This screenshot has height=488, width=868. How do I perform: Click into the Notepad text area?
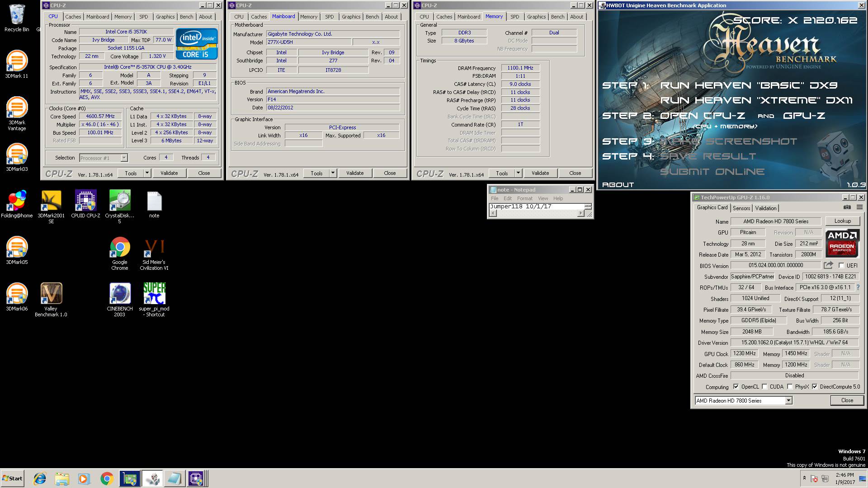coord(537,206)
